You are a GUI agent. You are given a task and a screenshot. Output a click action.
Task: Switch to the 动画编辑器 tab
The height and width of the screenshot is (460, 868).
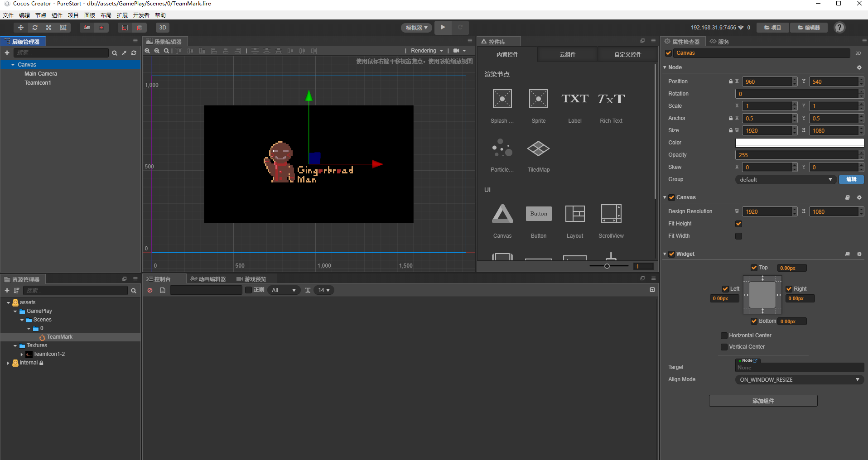pyautogui.click(x=208, y=279)
